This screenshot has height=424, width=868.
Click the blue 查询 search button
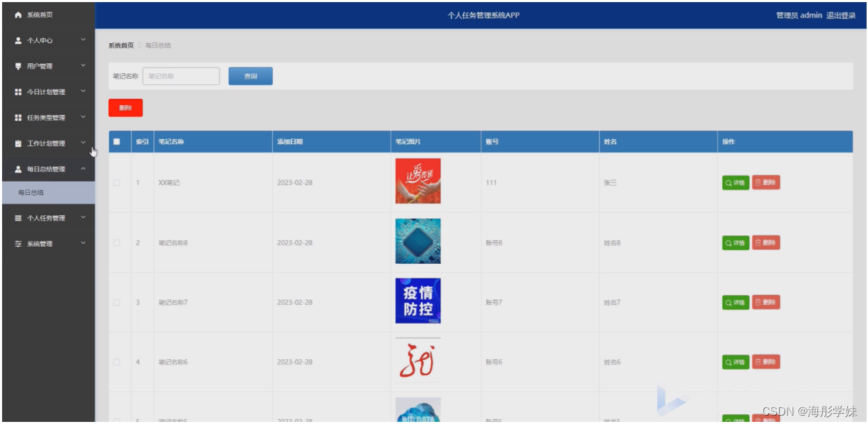[x=250, y=76]
